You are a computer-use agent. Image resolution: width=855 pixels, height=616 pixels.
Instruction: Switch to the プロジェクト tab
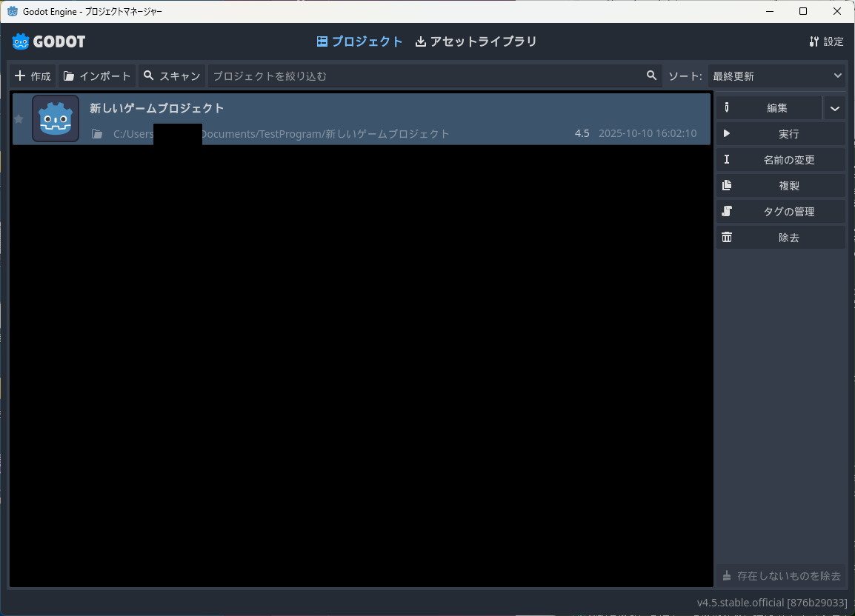(x=359, y=41)
